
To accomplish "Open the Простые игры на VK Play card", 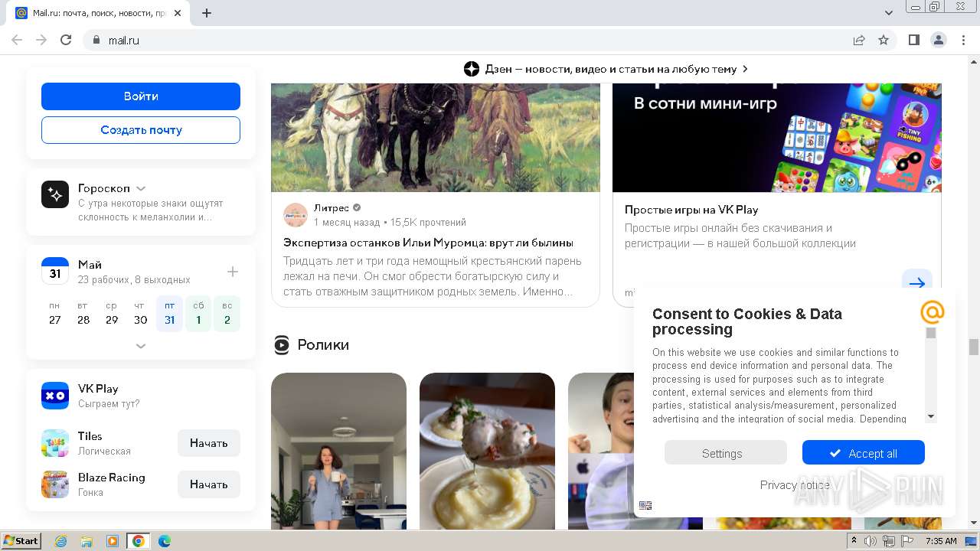I will point(691,210).
